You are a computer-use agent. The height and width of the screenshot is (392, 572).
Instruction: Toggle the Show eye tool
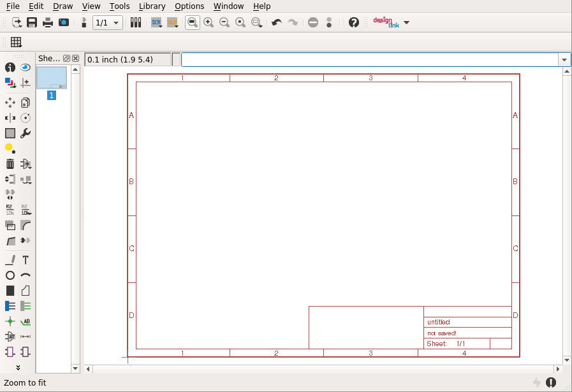(26, 67)
